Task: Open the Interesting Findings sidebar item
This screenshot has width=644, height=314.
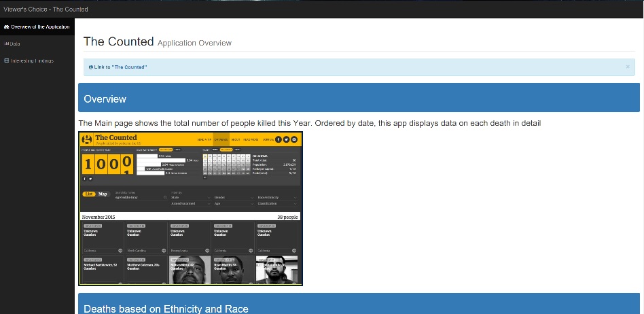Action: [37, 60]
